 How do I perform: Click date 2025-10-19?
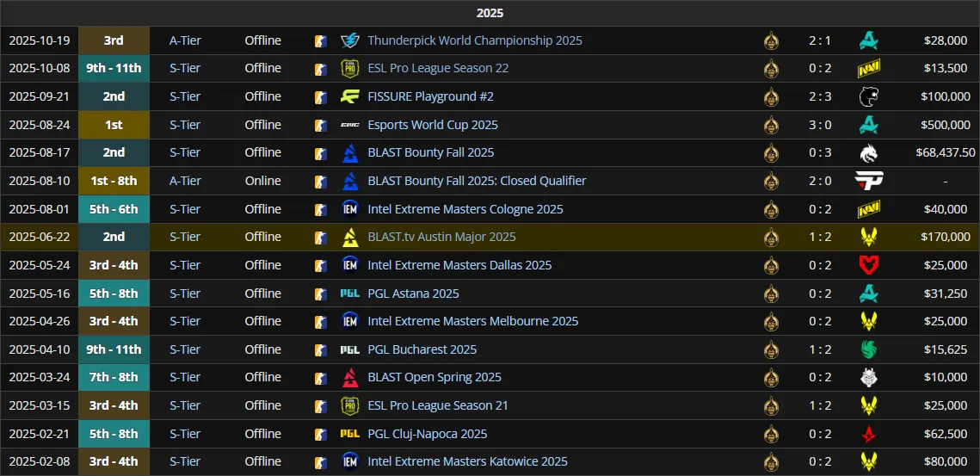click(40, 40)
